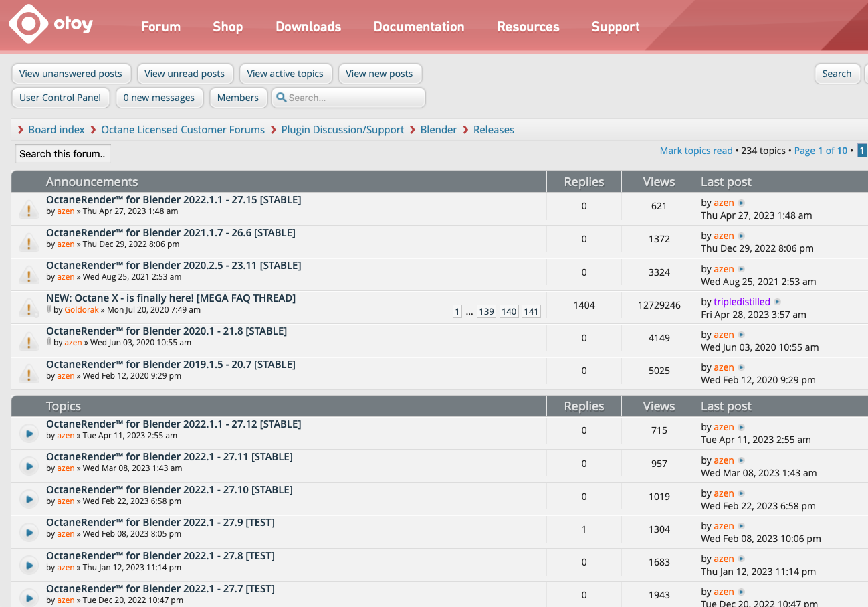Open the Forum menu
The height and width of the screenshot is (607, 868).
[160, 27]
